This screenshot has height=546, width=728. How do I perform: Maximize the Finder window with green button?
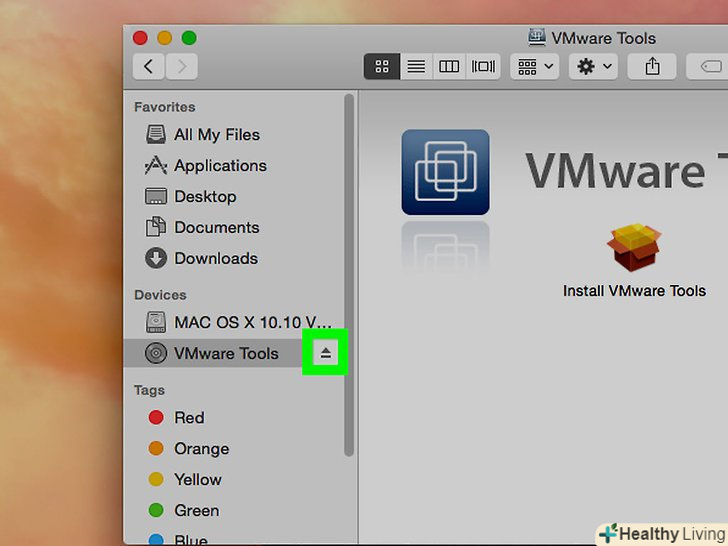[189, 38]
